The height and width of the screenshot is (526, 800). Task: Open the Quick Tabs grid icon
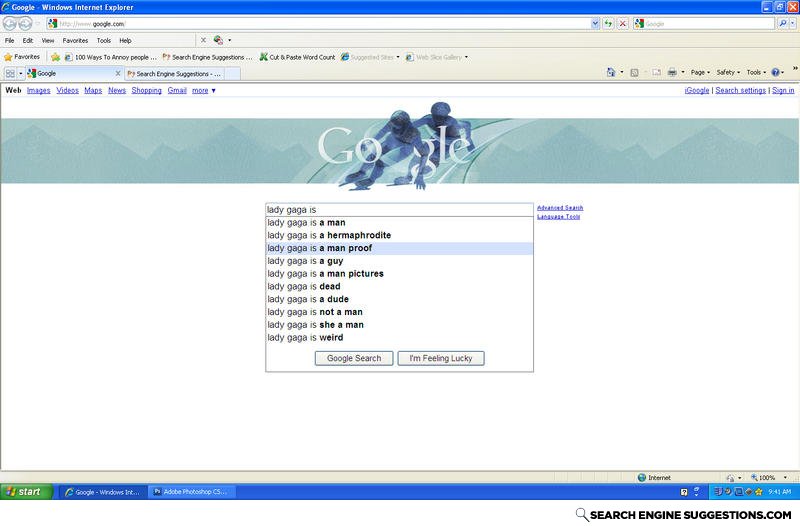click(x=10, y=73)
